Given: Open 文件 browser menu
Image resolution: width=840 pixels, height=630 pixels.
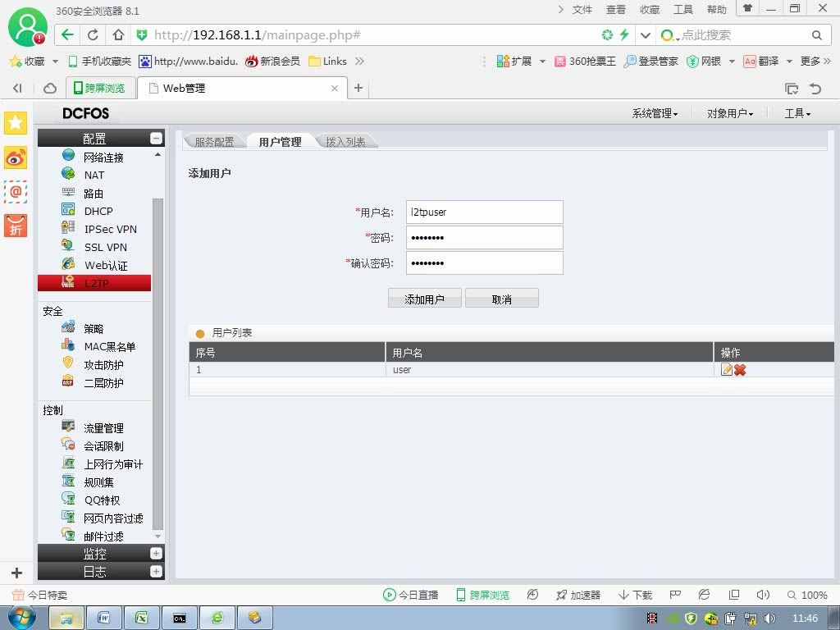Looking at the screenshot, I should point(582,10).
